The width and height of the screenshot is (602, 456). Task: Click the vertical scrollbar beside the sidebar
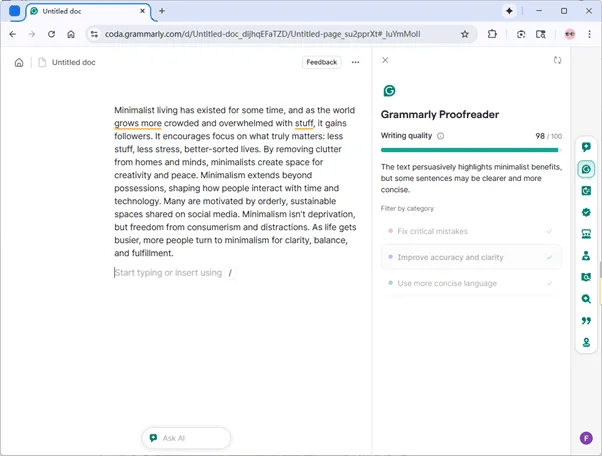point(600,269)
